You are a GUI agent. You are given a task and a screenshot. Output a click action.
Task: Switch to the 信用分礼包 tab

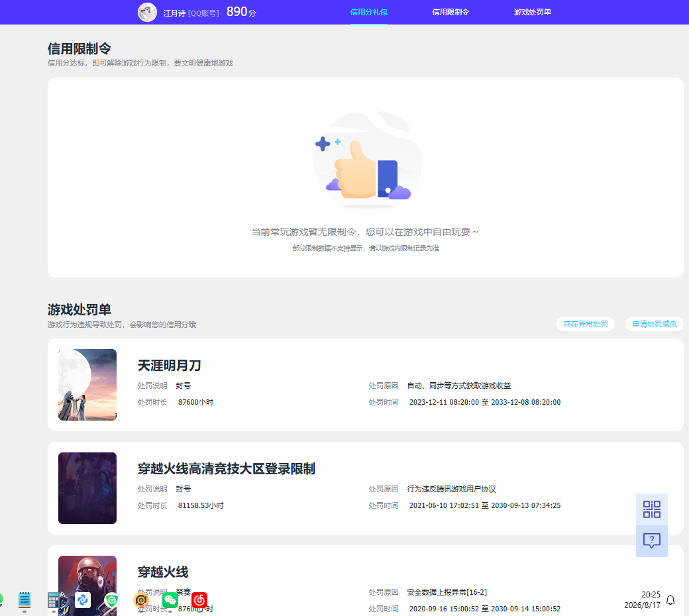(368, 13)
